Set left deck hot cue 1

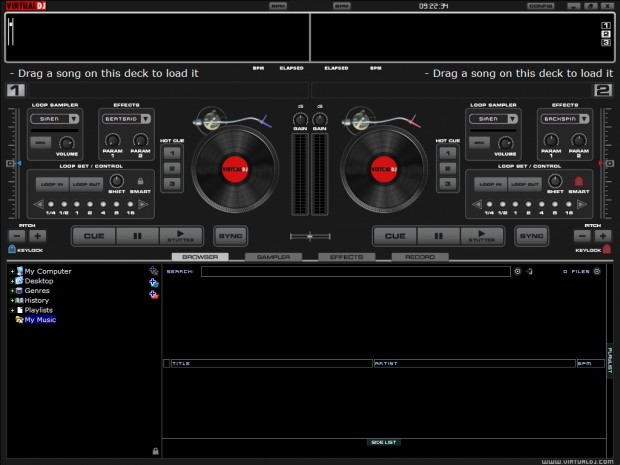click(x=172, y=153)
